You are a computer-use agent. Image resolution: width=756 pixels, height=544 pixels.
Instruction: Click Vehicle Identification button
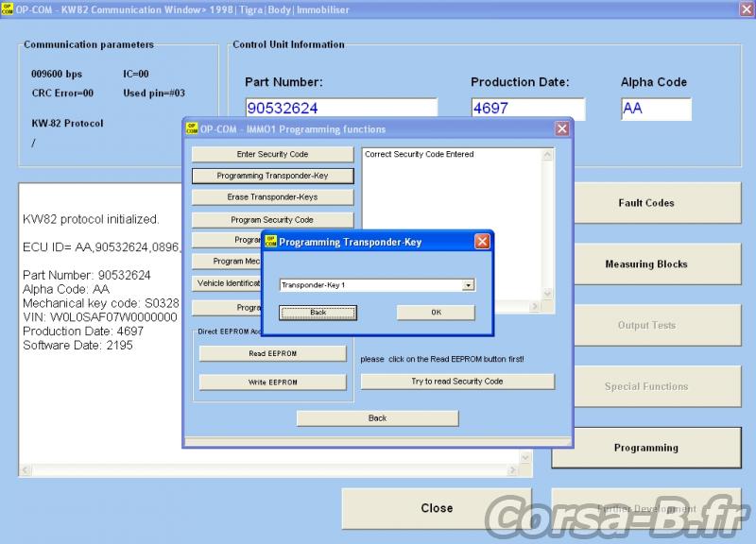[227, 283]
